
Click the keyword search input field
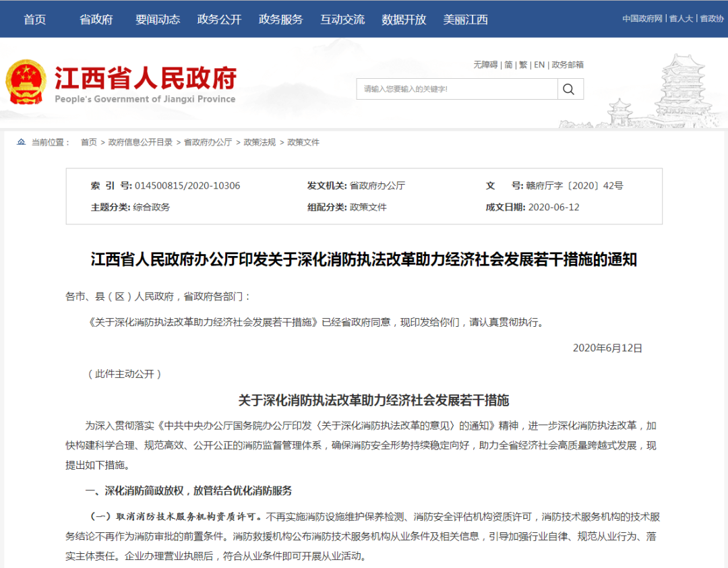[x=457, y=89]
